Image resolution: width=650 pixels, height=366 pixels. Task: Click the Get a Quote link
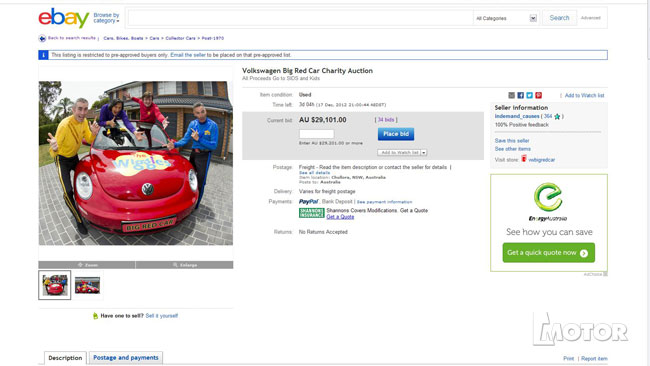pyautogui.click(x=340, y=217)
